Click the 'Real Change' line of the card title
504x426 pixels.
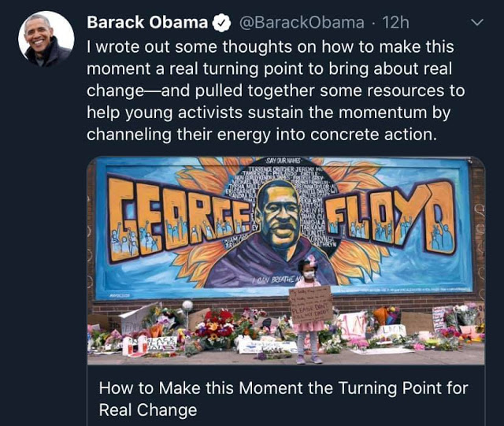147,409
